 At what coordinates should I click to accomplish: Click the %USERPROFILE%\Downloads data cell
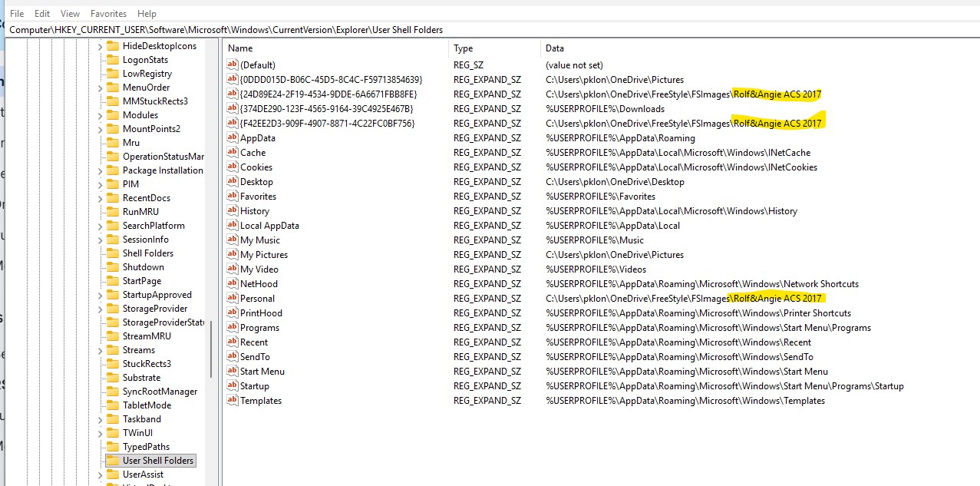pos(605,109)
